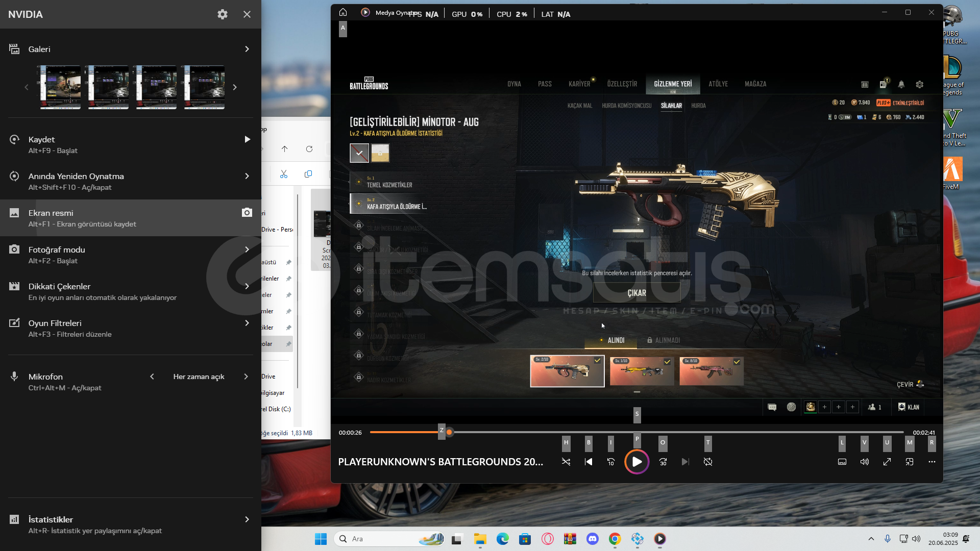This screenshot has height=551, width=980.
Task: Expand Anında Yeniden Oynatma options
Action: pyautogui.click(x=247, y=176)
